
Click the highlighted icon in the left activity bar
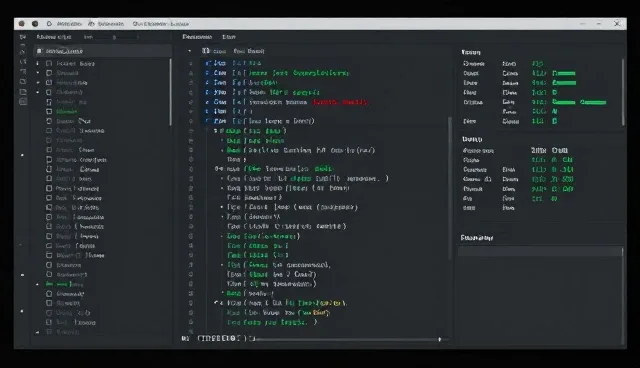23,102
